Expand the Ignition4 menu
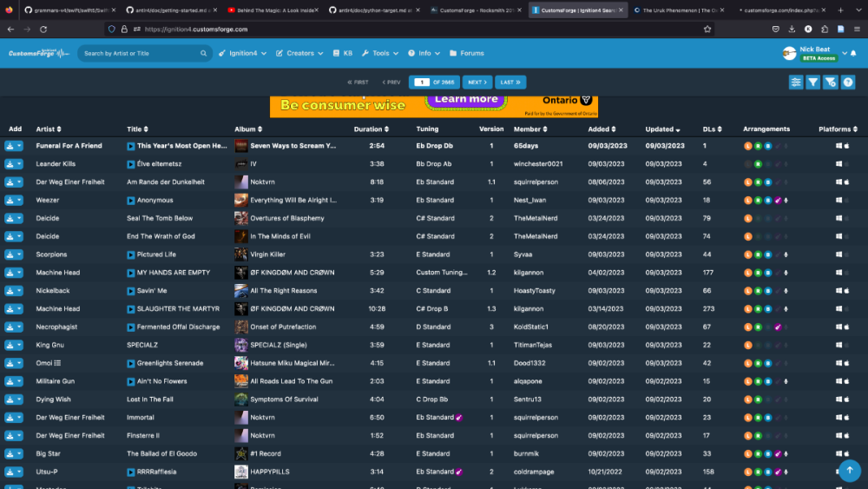This screenshot has width=868, height=489. [242, 53]
